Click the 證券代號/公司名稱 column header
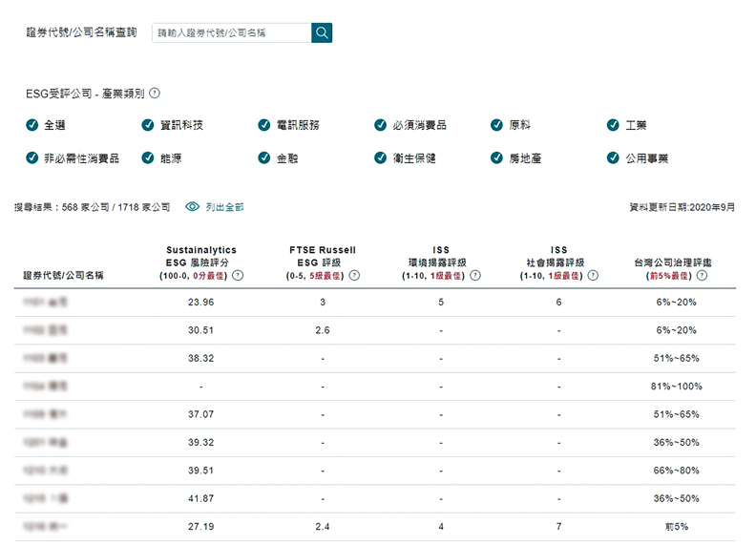756x545 pixels. click(x=63, y=276)
